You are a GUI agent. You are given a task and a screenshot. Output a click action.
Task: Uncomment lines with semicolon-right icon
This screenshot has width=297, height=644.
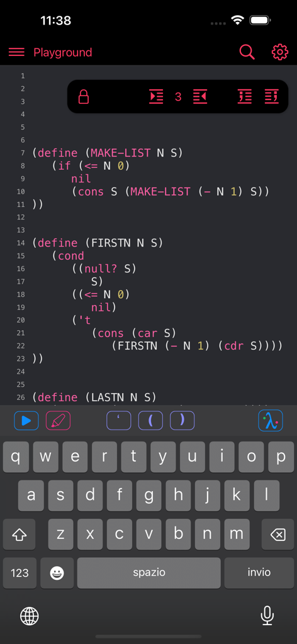272,96
